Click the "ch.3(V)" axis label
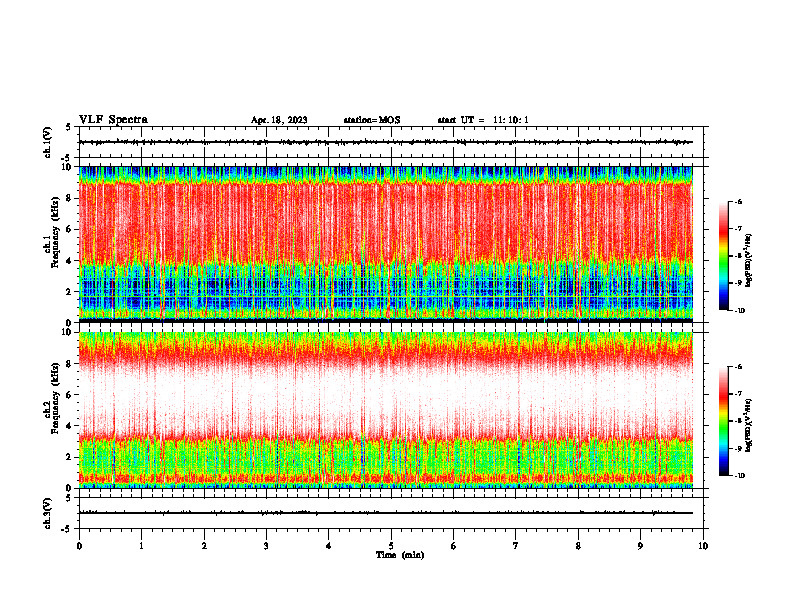792x612 pixels. point(48,513)
